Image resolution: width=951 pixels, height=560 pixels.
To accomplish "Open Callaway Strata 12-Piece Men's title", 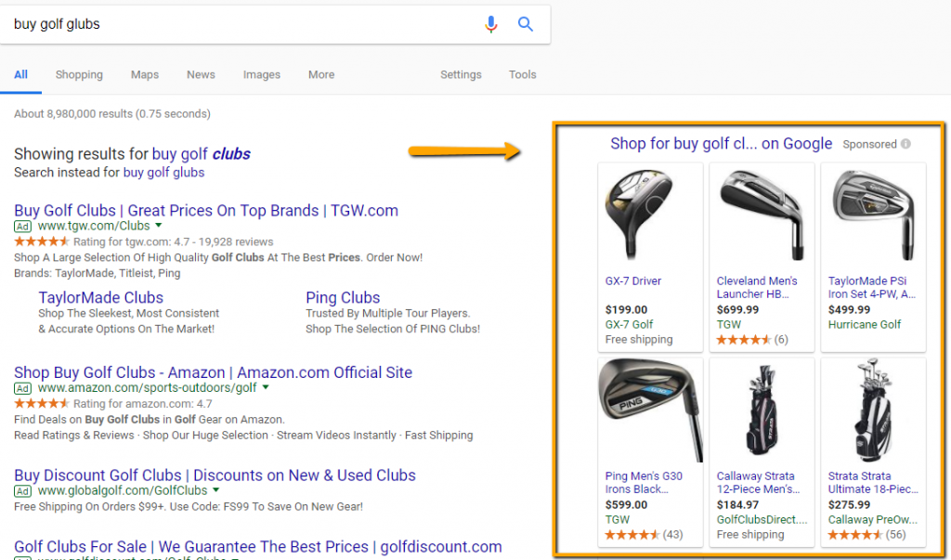I will click(758, 483).
